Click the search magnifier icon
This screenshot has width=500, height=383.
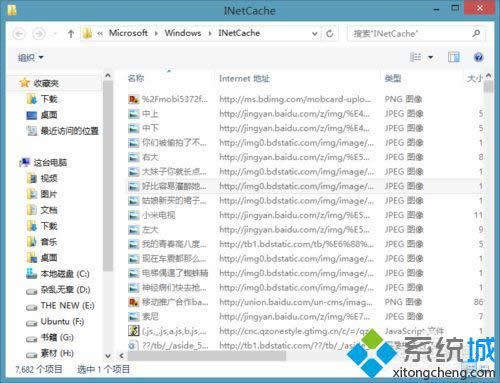pos(476,33)
